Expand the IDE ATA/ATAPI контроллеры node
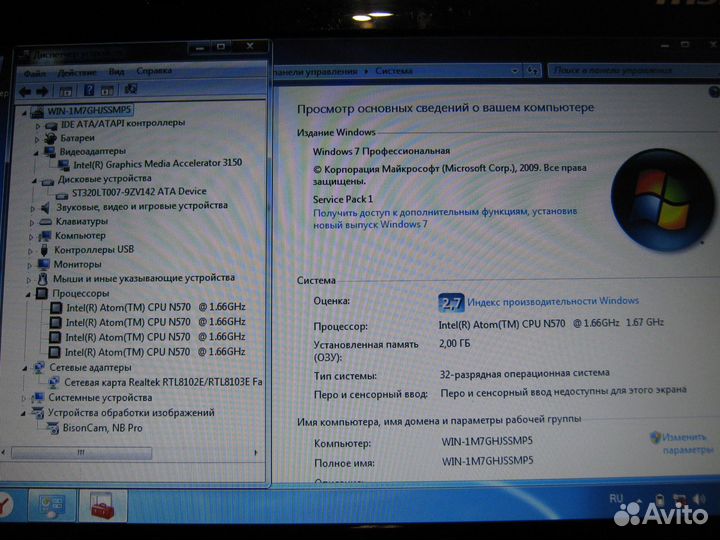 coord(38,124)
